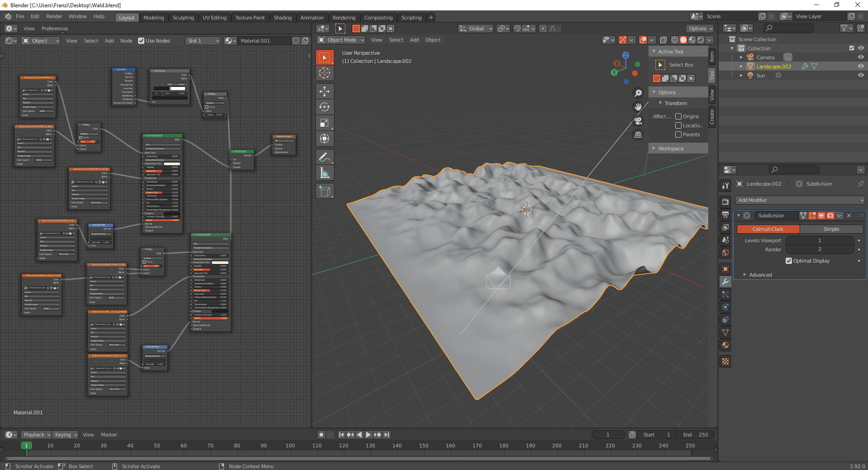Enable the Origins checkbox under Affect

(678, 116)
